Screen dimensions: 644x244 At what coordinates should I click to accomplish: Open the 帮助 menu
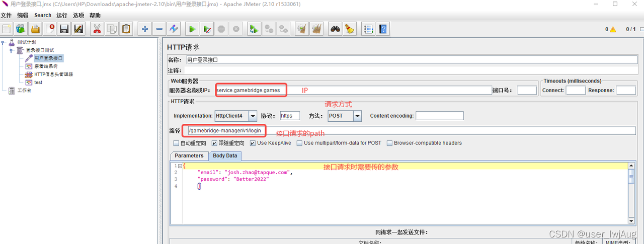click(95, 15)
